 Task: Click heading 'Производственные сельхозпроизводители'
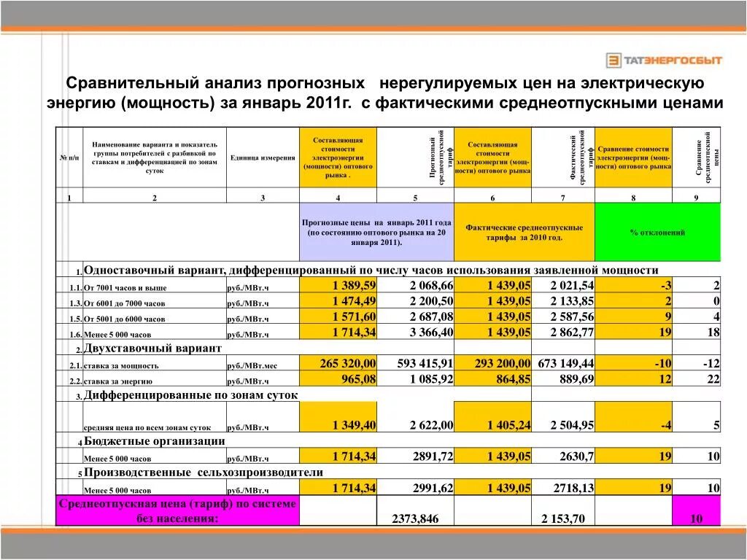[x=204, y=472]
